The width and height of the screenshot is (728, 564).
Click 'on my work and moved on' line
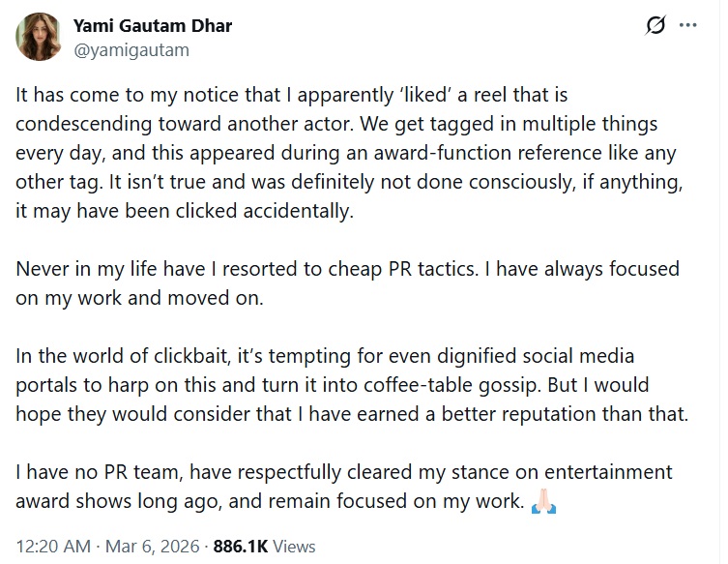139,298
